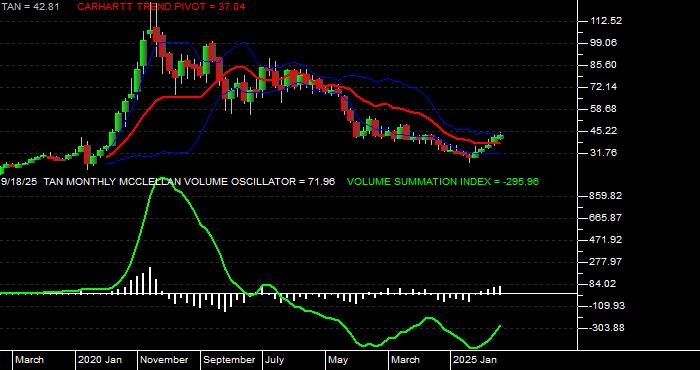Click the July time axis marker
The width and height of the screenshot is (700, 370).
tap(274, 360)
